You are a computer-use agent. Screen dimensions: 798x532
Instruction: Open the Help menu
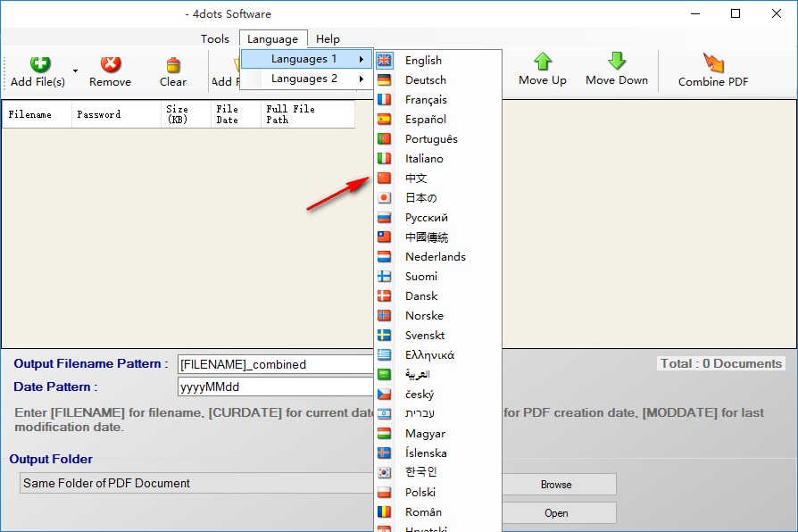[x=328, y=38]
